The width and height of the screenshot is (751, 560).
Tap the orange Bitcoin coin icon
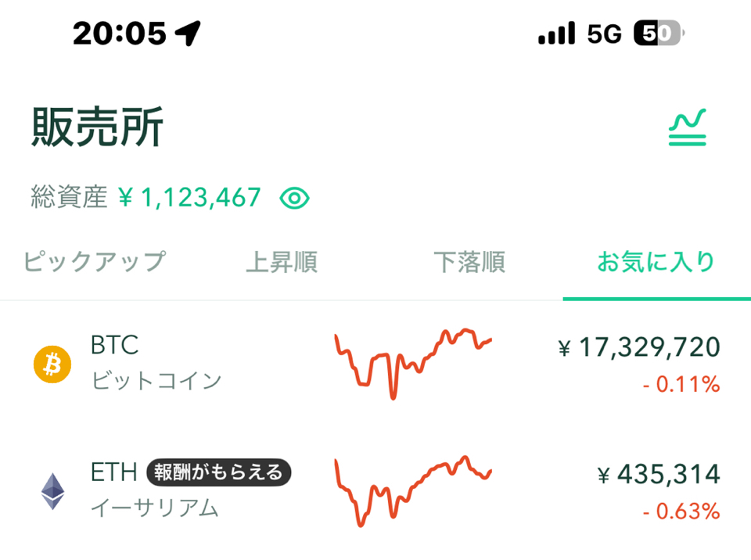tap(52, 364)
